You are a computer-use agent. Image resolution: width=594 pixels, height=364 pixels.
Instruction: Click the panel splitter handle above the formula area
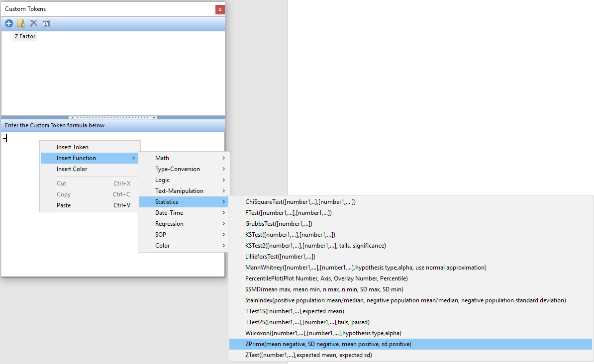click(x=113, y=117)
